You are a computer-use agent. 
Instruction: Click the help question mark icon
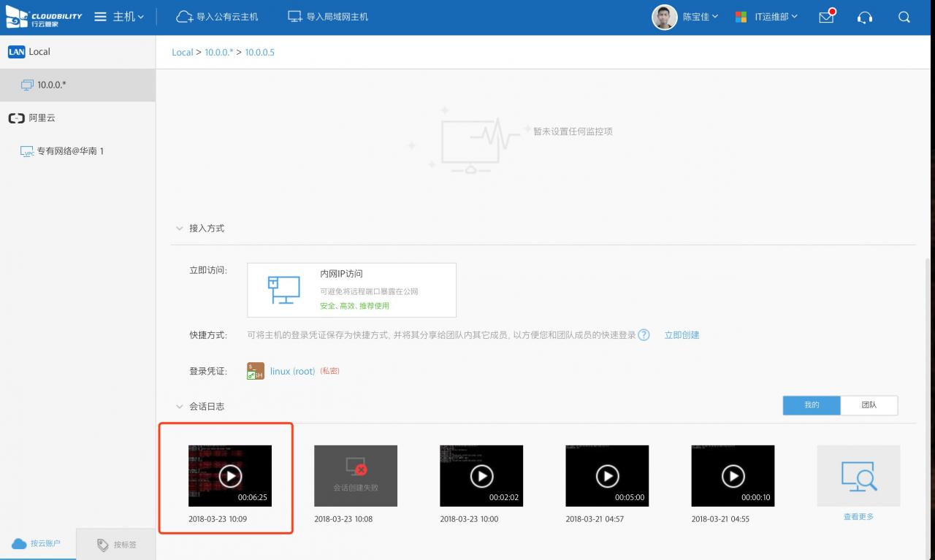[x=644, y=335]
